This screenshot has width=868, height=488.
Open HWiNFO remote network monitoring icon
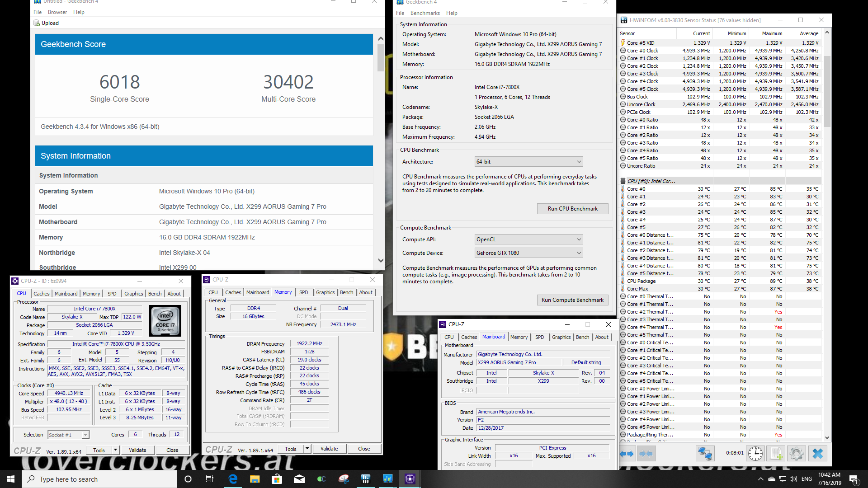click(704, 454)
